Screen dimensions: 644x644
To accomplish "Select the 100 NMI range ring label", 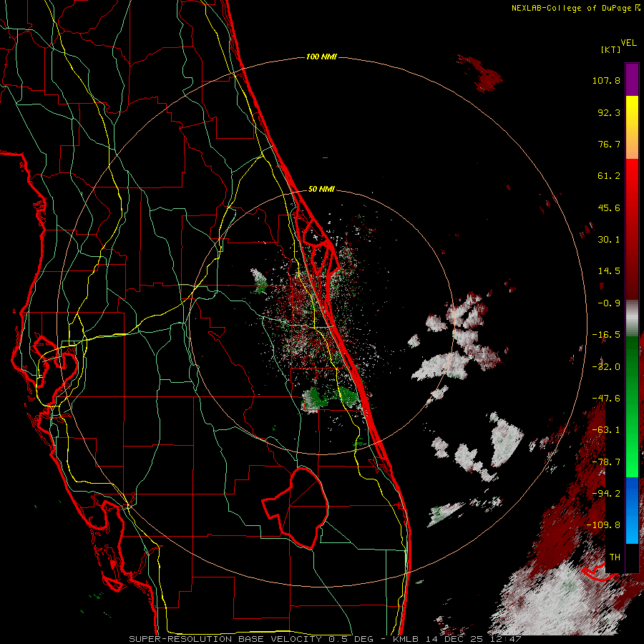I will pos(321,57).
